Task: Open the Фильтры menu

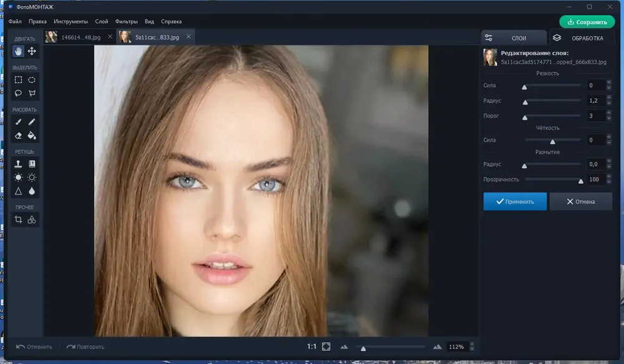Action: pos(126,21)
